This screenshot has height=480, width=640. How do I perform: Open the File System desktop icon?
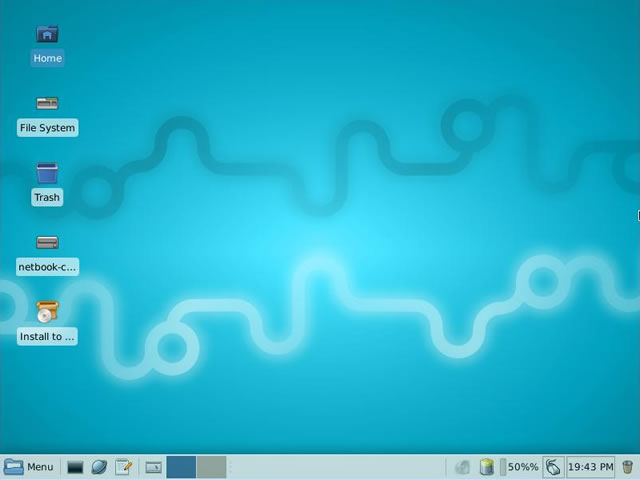47,104
